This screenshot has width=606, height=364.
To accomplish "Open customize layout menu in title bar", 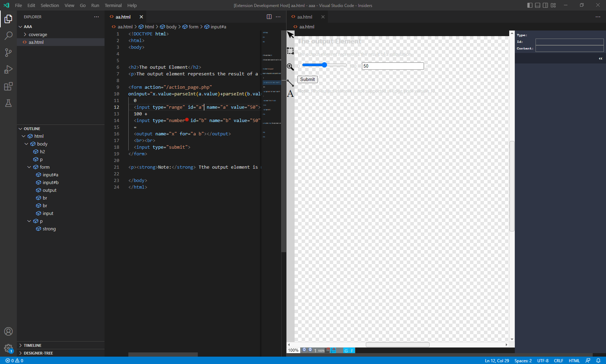I will (553, 5).
